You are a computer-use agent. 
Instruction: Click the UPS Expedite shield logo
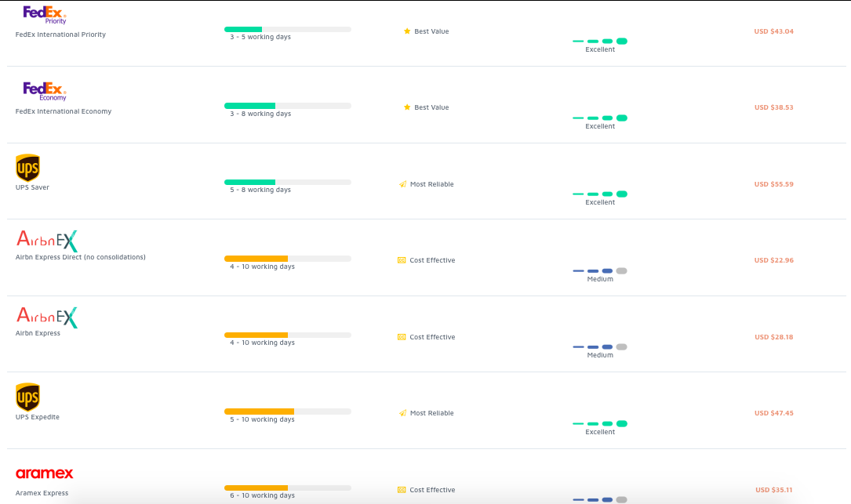[x=27, y=397]
